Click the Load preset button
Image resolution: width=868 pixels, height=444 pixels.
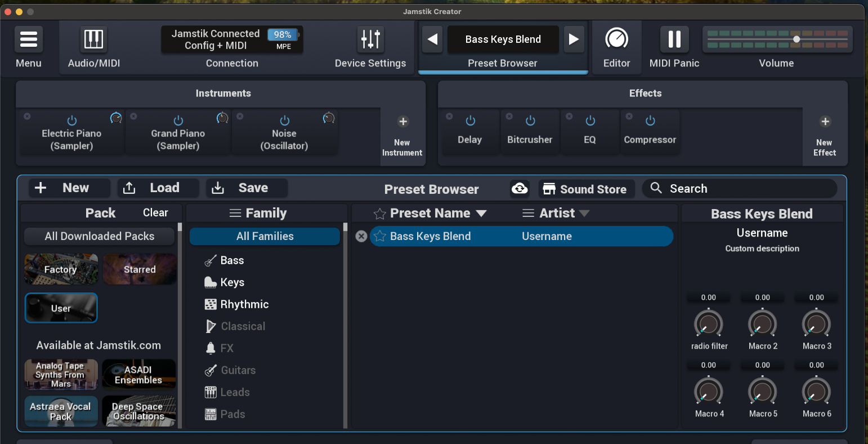pyautogui.click(x=158, y=188)
